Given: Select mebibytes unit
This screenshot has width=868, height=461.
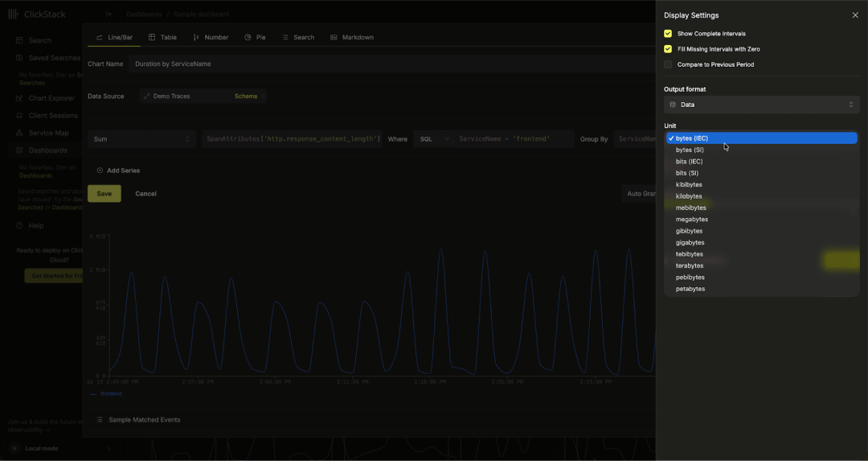Looking at the screenshot, I should (x=761, y=208).
